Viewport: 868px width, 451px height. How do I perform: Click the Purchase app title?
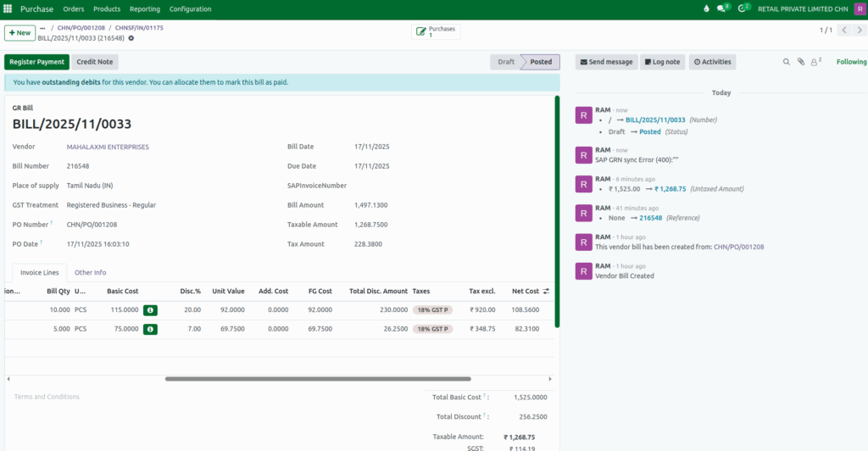36,8
